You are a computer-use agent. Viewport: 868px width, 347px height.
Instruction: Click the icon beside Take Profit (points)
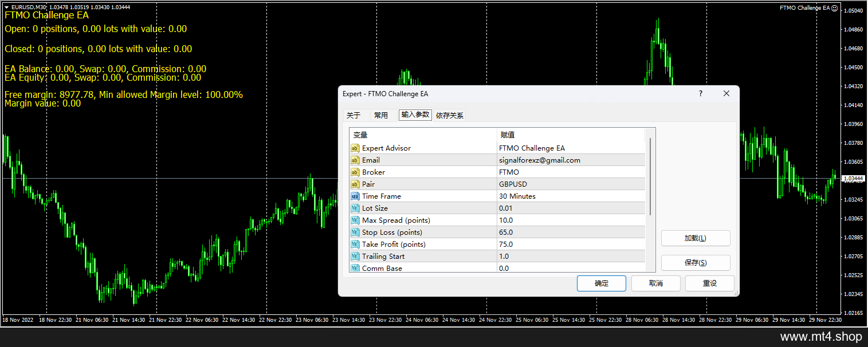tap(355, 245)
